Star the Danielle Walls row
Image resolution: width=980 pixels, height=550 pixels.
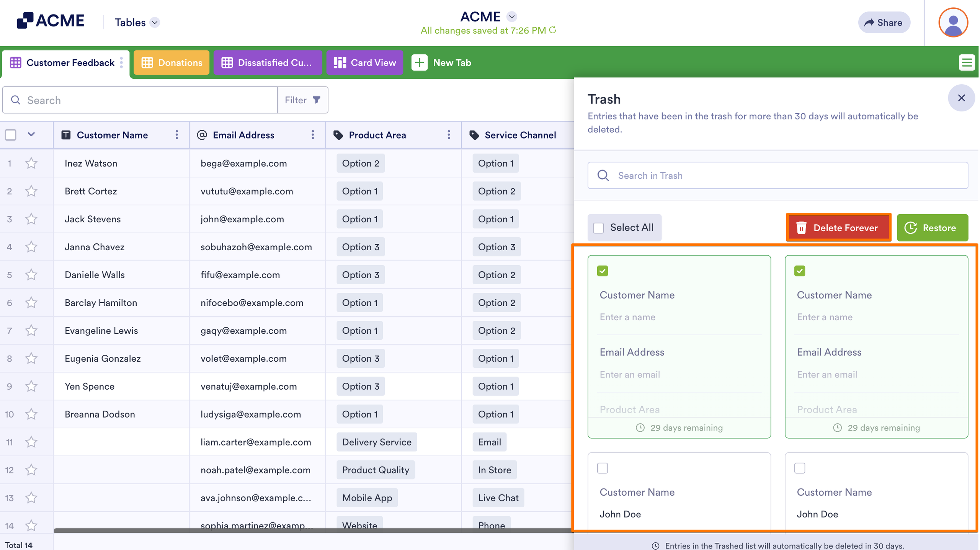point(31,275)
